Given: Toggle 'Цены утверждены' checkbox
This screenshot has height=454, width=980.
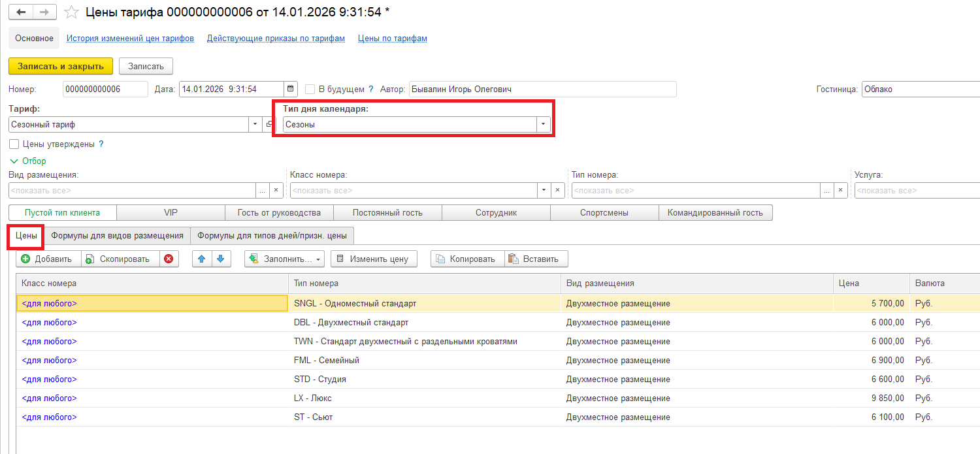Looking at the screenshot, I should point(14,144).
